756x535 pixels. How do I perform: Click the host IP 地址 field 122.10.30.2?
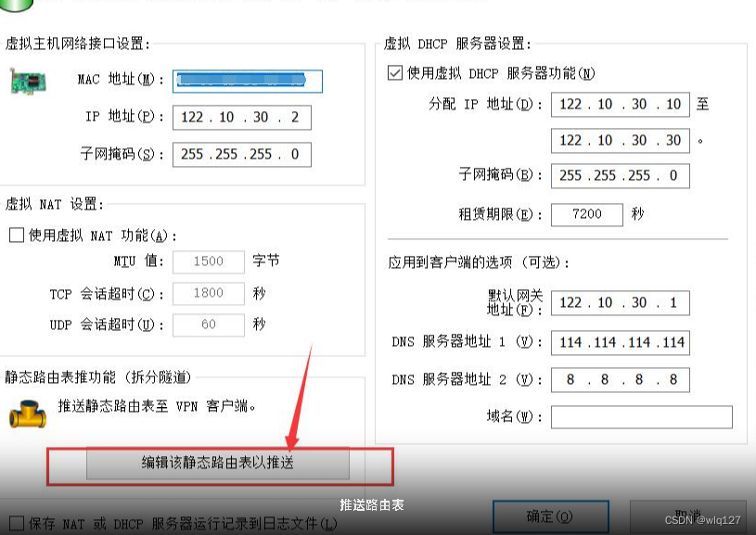click(241, 118)
